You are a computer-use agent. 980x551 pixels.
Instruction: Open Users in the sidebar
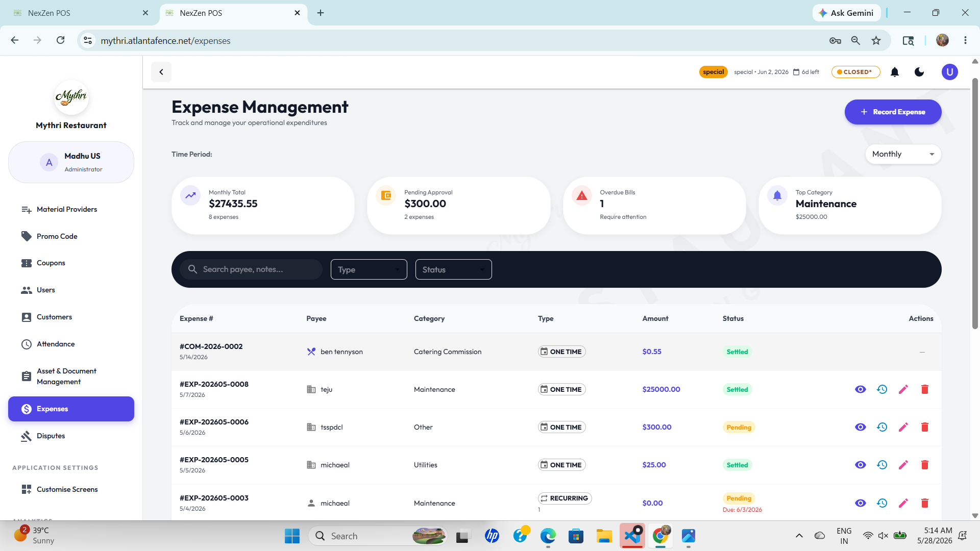[x=71, y=290]
